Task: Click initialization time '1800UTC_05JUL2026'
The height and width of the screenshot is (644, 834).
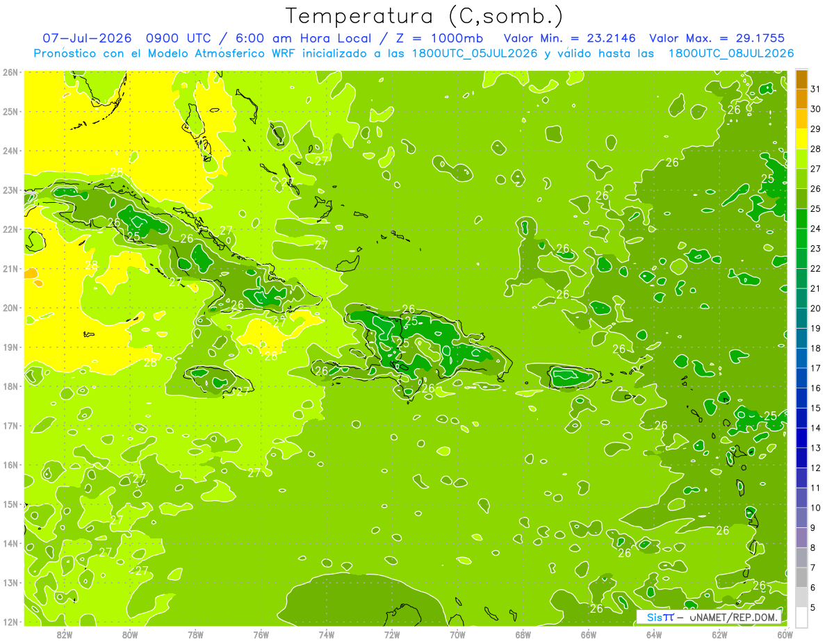Action: [x=474, y=53]
